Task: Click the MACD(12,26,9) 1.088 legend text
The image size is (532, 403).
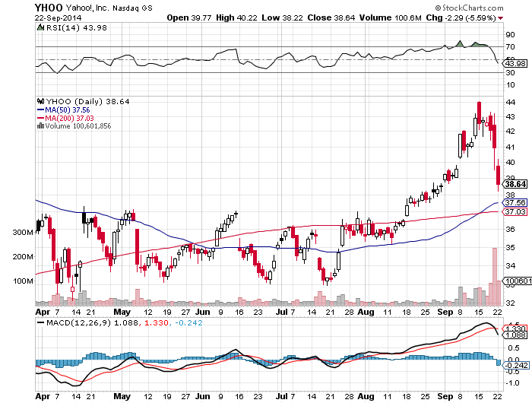Action: coord(92,322)
